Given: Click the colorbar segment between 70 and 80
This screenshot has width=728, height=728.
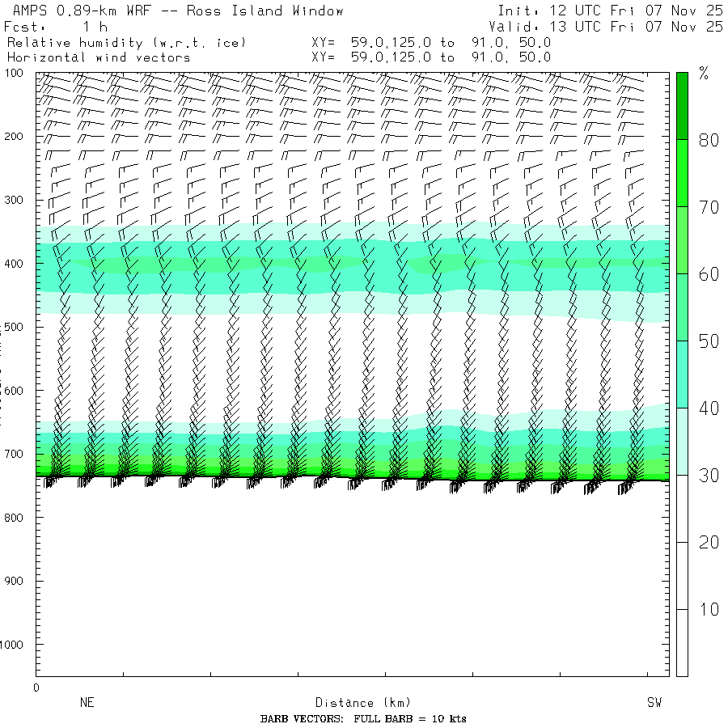Looking at the screenshot, I should (x=682, y=172).
